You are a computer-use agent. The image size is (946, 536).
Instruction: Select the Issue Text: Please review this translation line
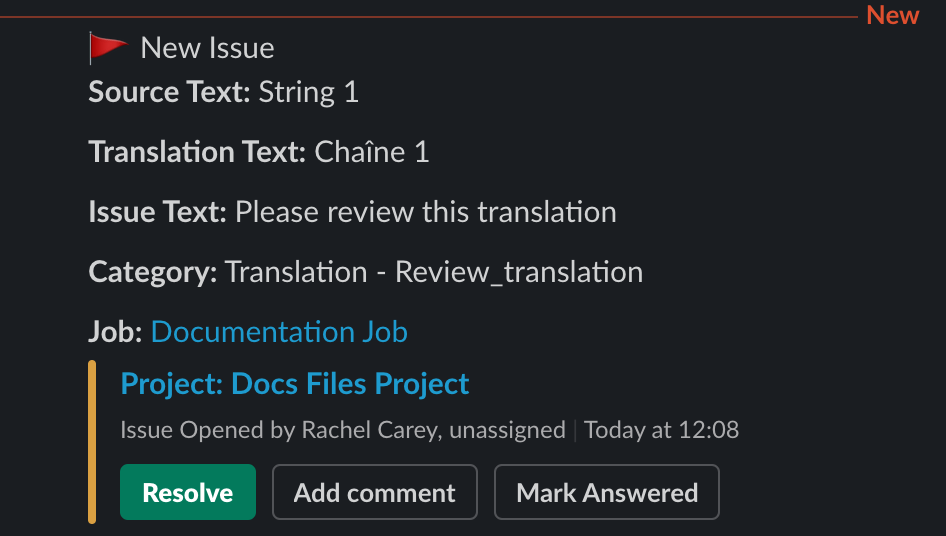point(352,212)
